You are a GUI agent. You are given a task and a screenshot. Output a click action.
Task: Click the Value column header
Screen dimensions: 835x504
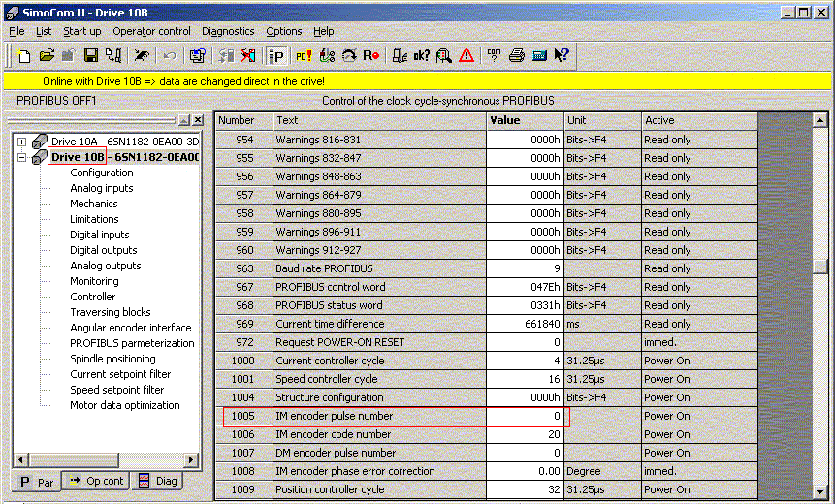coord(525,121)
